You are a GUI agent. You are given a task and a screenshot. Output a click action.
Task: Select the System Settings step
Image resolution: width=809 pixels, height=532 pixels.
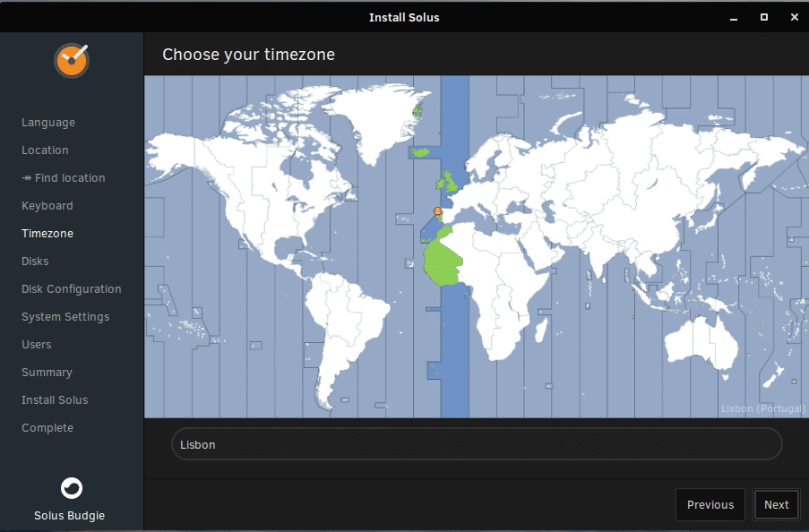point(65,317)
